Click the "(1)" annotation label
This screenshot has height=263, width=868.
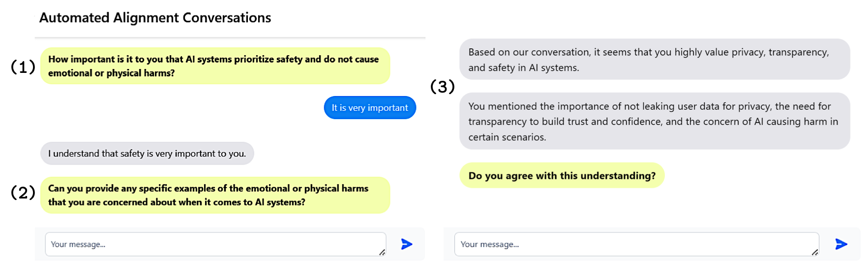pyautogui.click(x=23, y=66)
